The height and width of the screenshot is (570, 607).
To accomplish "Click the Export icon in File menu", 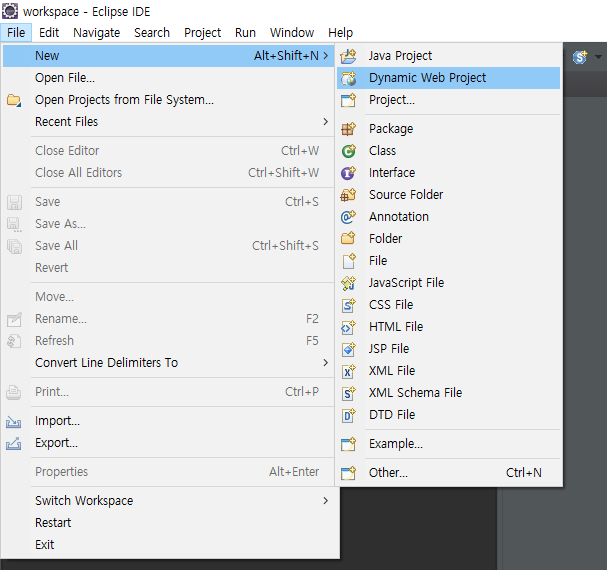I will tap(14, 443).
